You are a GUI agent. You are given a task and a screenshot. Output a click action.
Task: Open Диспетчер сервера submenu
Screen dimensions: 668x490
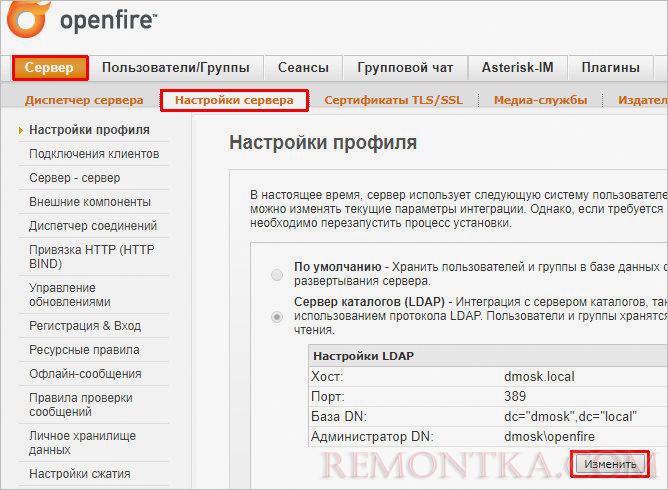(84, 100)
